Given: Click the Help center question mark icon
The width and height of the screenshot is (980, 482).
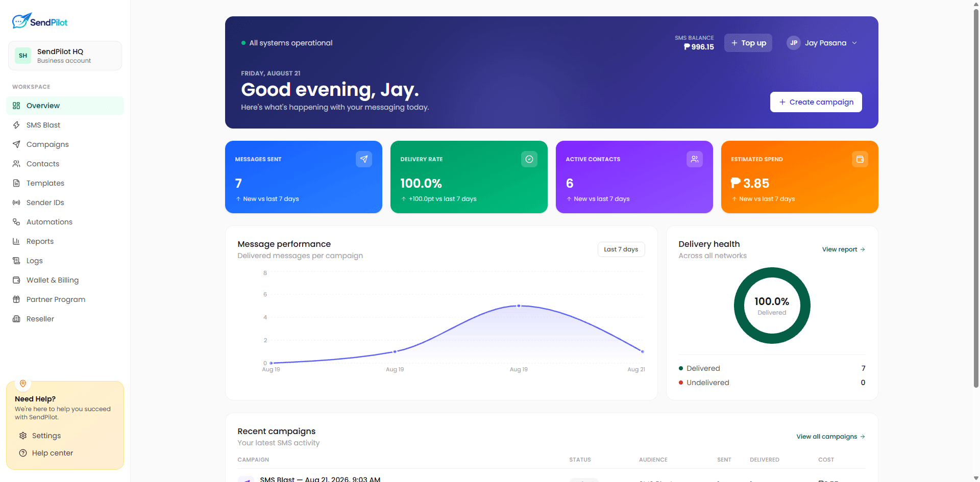Looking at the screenshot, I should [x=23, y=453].
